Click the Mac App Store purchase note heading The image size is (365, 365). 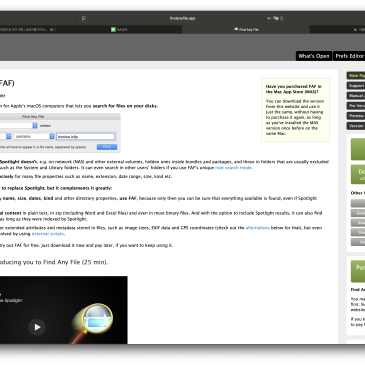[293, 89]
